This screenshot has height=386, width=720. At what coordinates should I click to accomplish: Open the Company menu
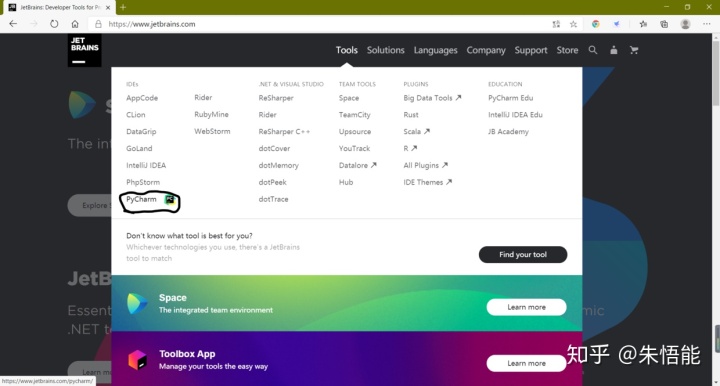click(x=486, y=50)
